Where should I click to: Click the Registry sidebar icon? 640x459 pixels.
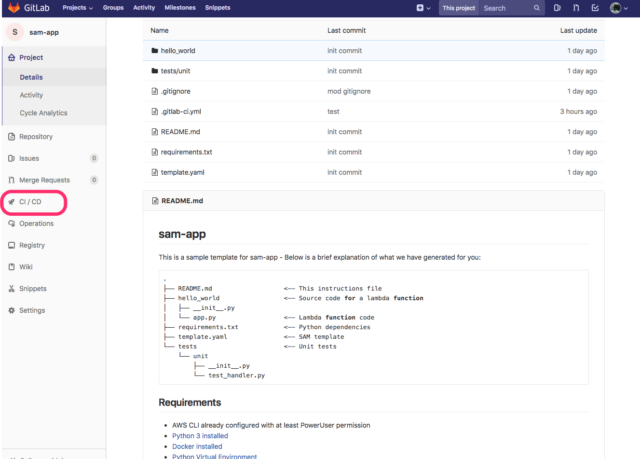(11, 245)
